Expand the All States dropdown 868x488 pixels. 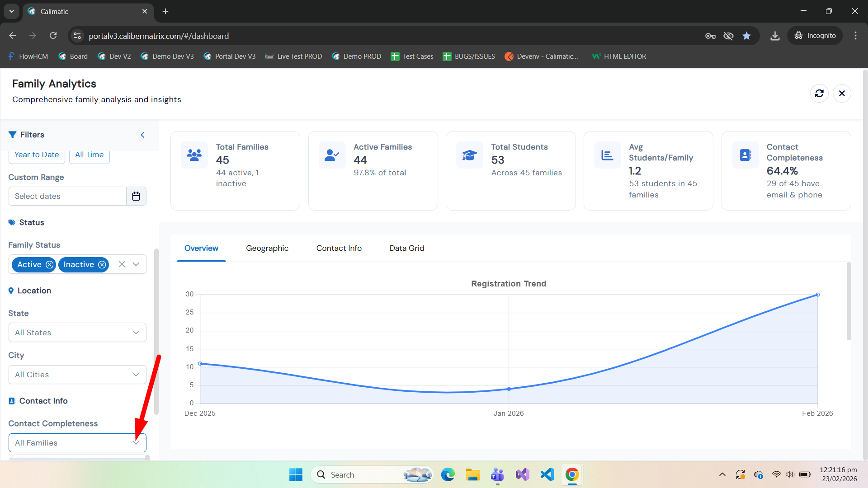(77, 333)
